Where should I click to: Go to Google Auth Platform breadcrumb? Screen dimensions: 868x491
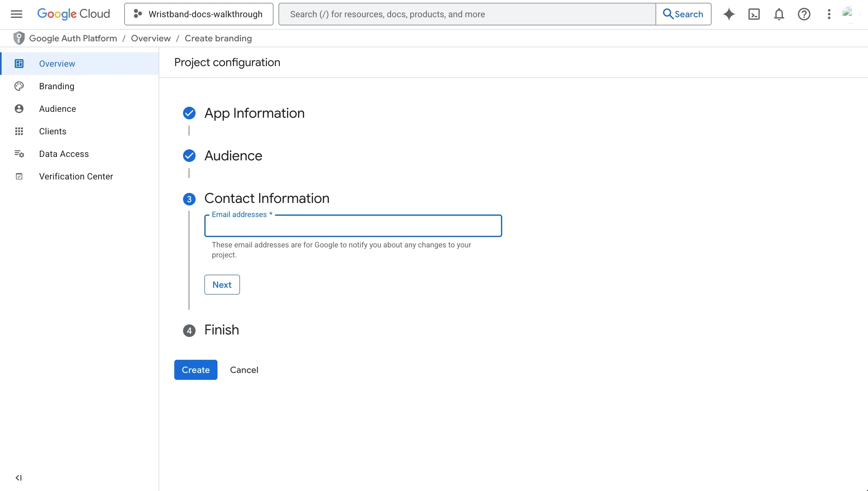tap(73, 39)
